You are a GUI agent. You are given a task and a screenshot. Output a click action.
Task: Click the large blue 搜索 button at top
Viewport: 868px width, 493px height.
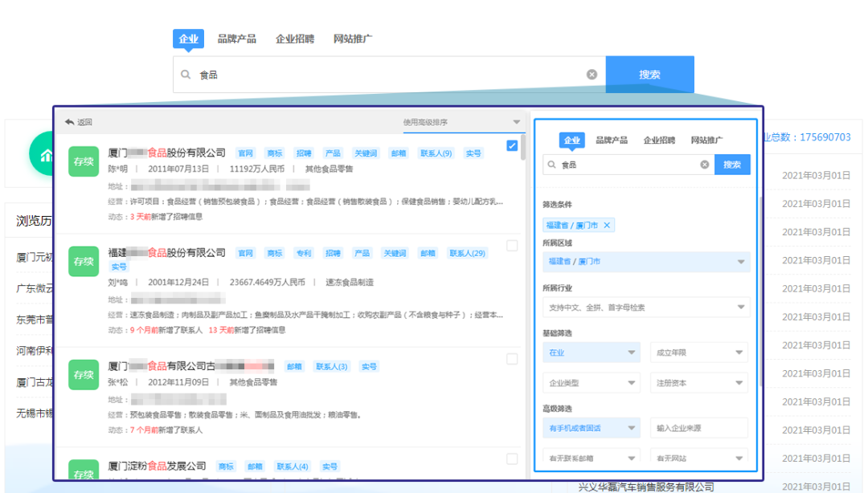(x=650, y=74)
